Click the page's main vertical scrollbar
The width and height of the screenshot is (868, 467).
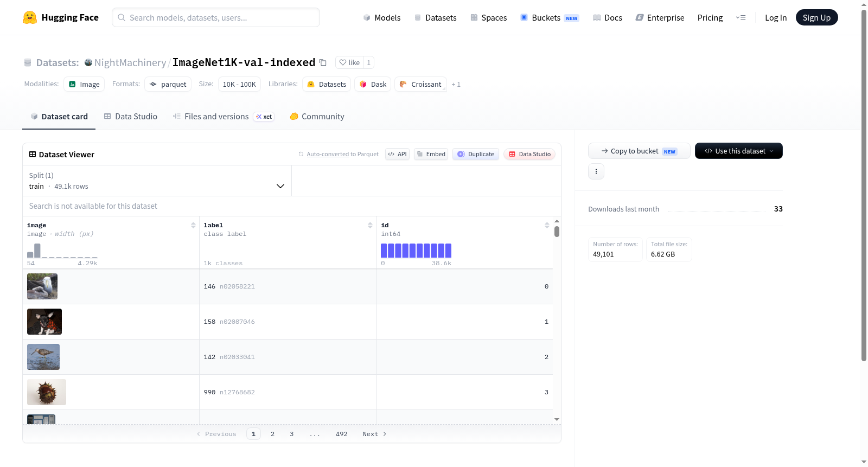pos(864,184)
